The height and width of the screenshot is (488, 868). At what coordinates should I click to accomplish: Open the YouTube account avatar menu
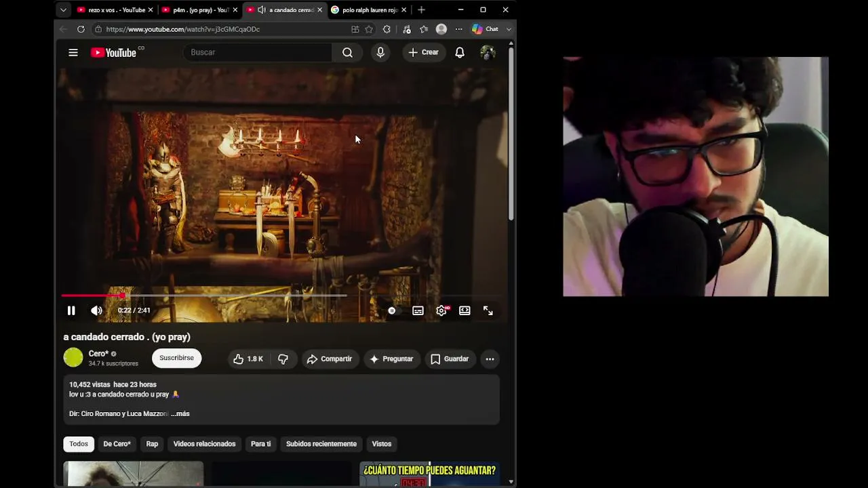coord(488,52)
